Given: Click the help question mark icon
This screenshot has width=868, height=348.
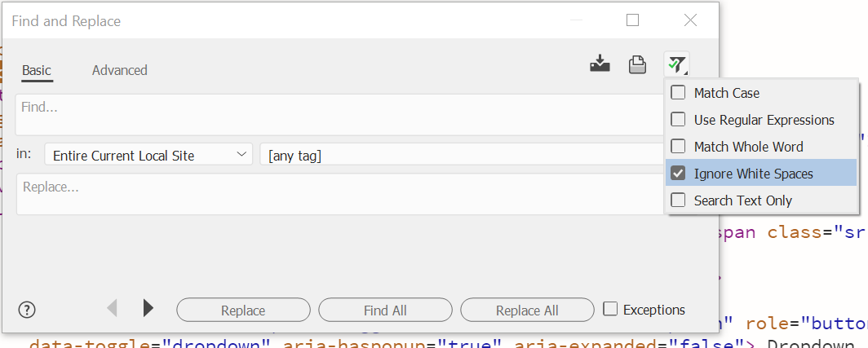Looking at the screenshot, I should (27, 309).
